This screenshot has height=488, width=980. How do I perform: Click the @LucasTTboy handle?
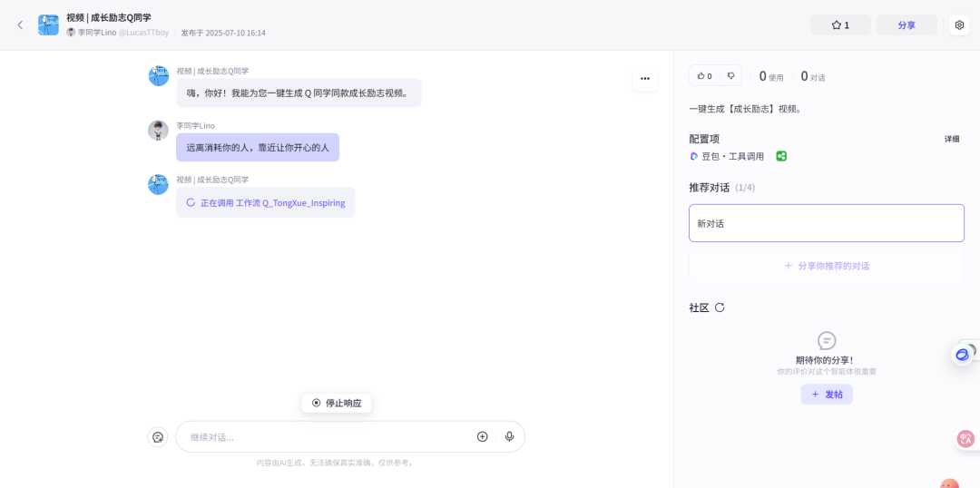[143, 33]
